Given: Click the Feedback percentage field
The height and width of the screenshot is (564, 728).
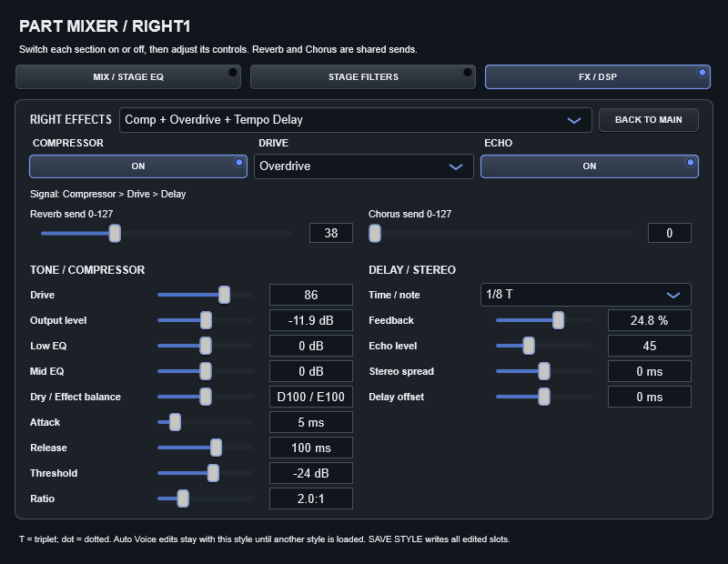Looking at the screenshot, I should coord(650,320).
